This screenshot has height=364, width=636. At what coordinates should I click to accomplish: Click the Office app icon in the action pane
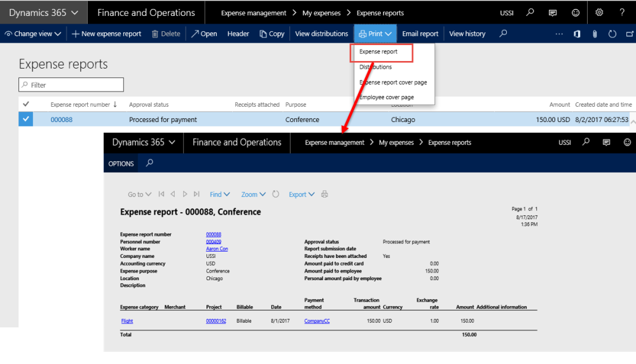[577, 34]
